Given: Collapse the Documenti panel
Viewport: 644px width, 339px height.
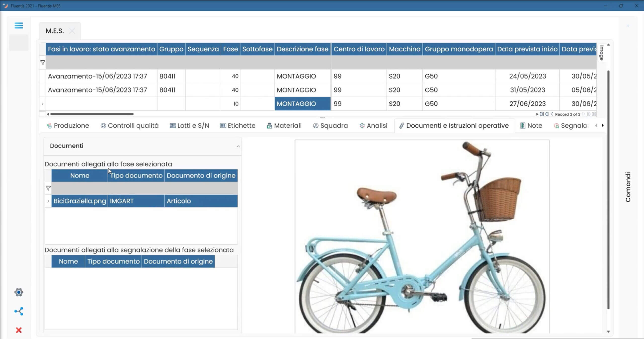Looking at the screenshot, I should [x=238, y=146].
